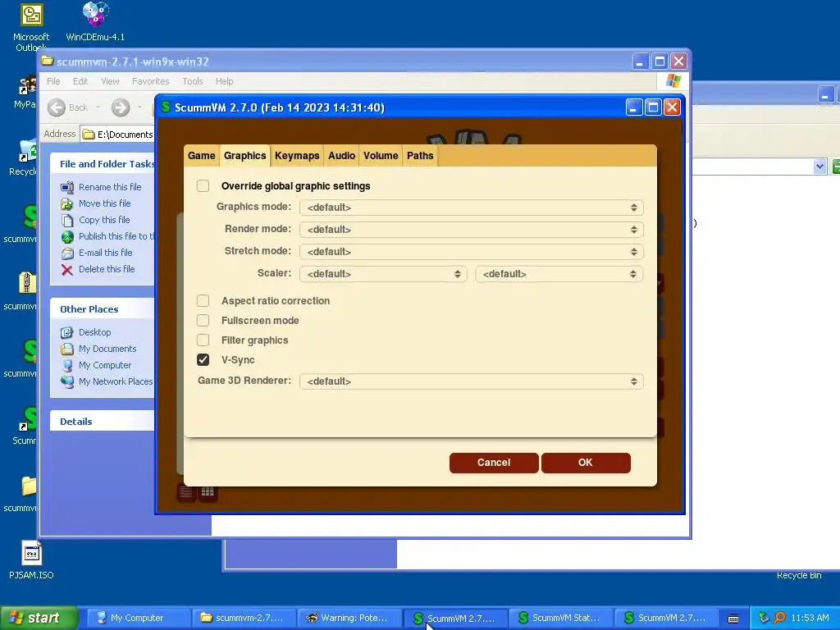Open the first Scaler dropdown
Image resolution: width=840 pixels, height=630 pixels.
click(383, 274)
